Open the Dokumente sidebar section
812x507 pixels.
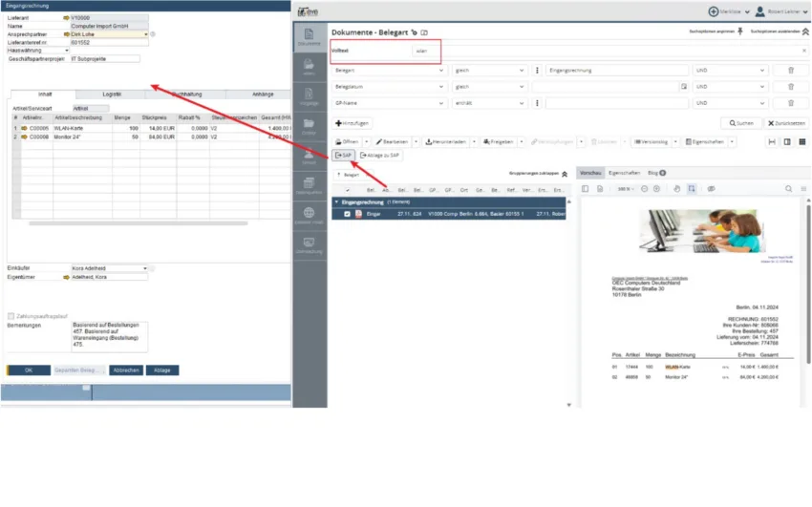click(310, 37)
